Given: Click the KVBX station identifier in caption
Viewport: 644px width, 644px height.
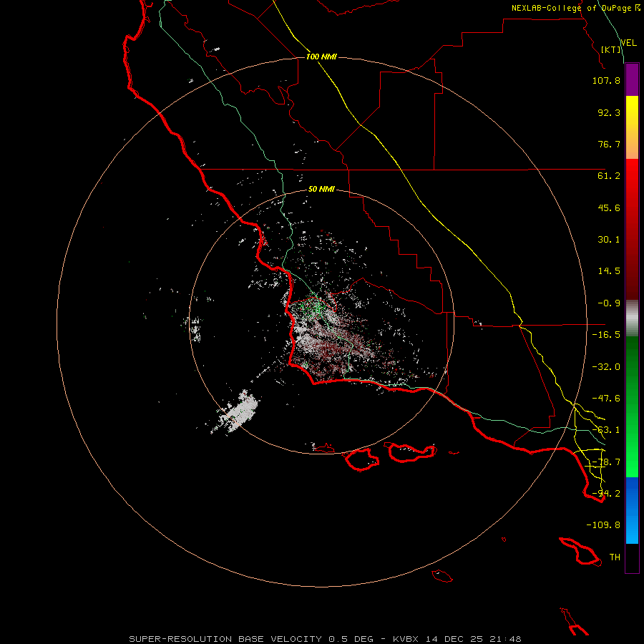Looking at the screenshot, I should click(406, 639).
